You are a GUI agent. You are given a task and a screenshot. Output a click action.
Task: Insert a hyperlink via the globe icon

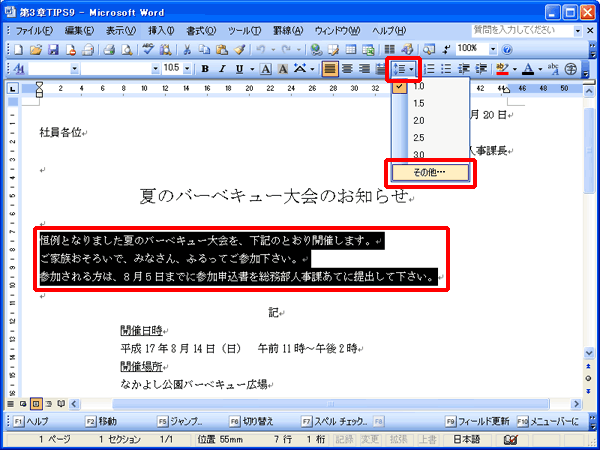click(x=316, y=49)
